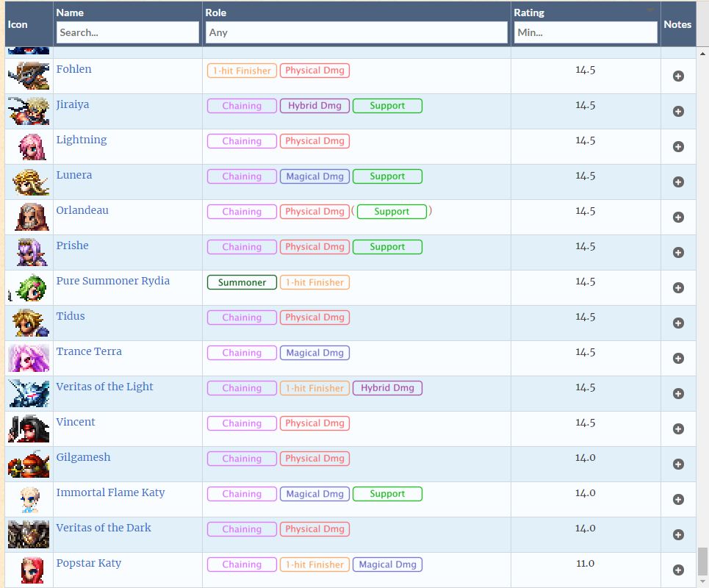709x588 pixels.
Task: Click plus icon in Popstar Katy row
Action: 678,570
